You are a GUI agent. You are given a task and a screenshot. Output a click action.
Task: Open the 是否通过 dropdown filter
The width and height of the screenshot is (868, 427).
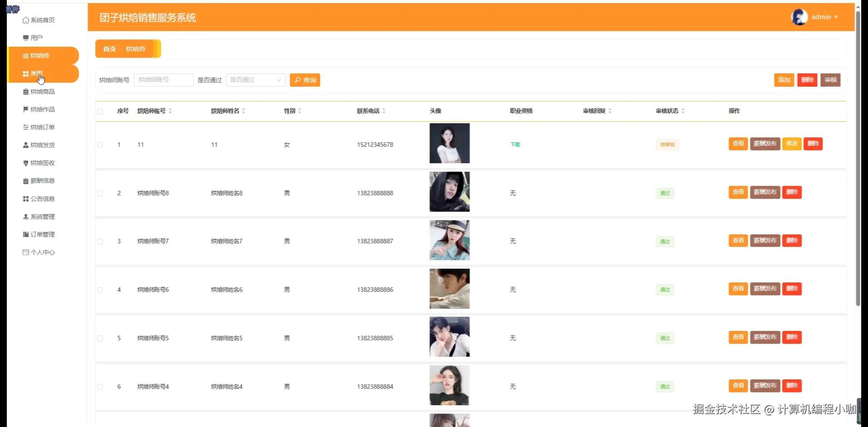click(x=256, y=80)
